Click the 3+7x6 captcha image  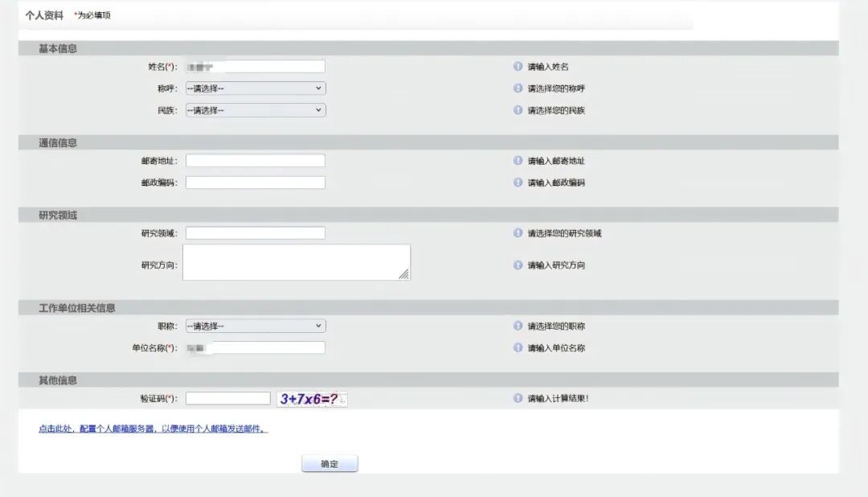coord(312,398)
